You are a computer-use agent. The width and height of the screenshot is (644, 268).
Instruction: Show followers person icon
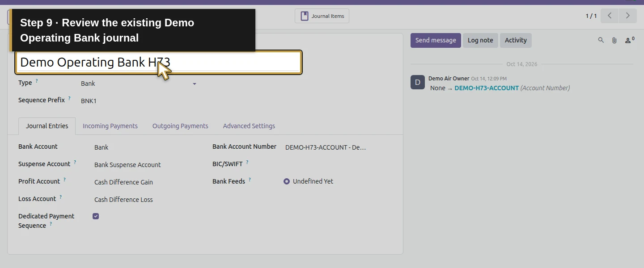pyautogui.click(x=629, y=40)
